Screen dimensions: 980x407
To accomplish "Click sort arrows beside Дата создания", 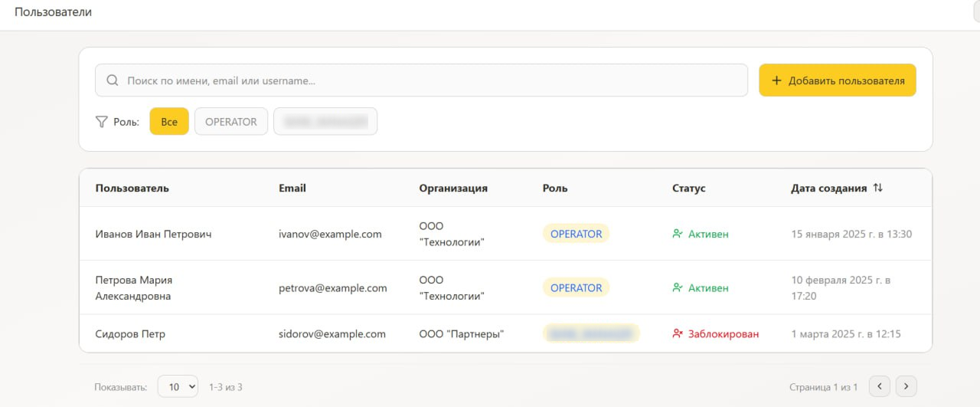I will (878, 188).
